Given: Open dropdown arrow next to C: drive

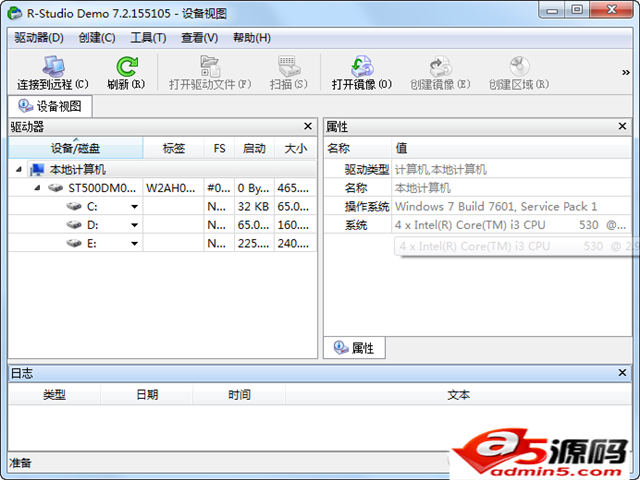Looking at the screenshot, I should point(134,207).
